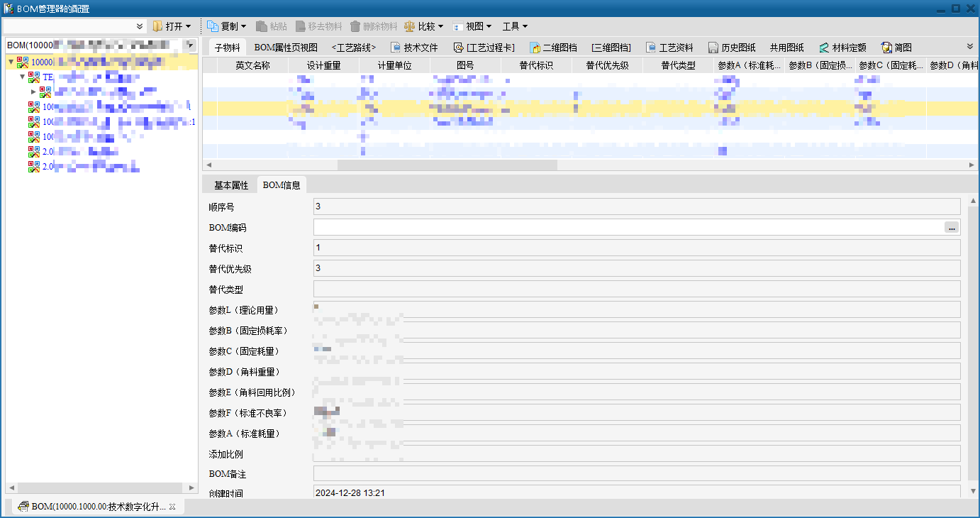Click the BOM编码 browse (...) button
Screen dimensions: 980x518
coord(952,228)
